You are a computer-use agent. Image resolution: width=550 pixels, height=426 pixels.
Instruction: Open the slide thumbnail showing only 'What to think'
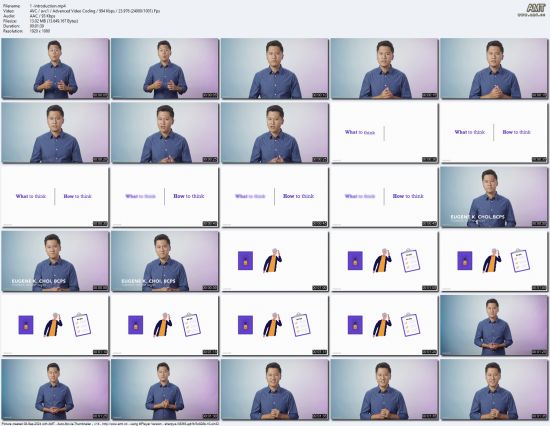tap(384, 133)
